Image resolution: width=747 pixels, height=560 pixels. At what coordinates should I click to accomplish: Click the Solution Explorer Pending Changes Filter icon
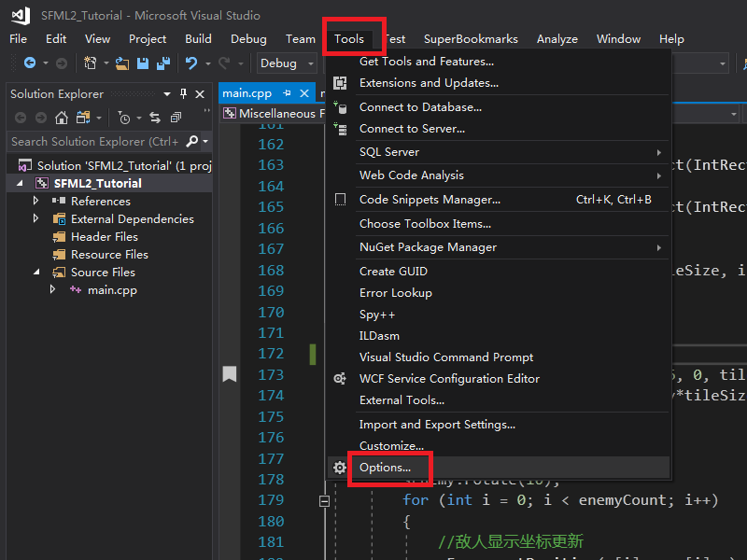(x=124, y=118)
